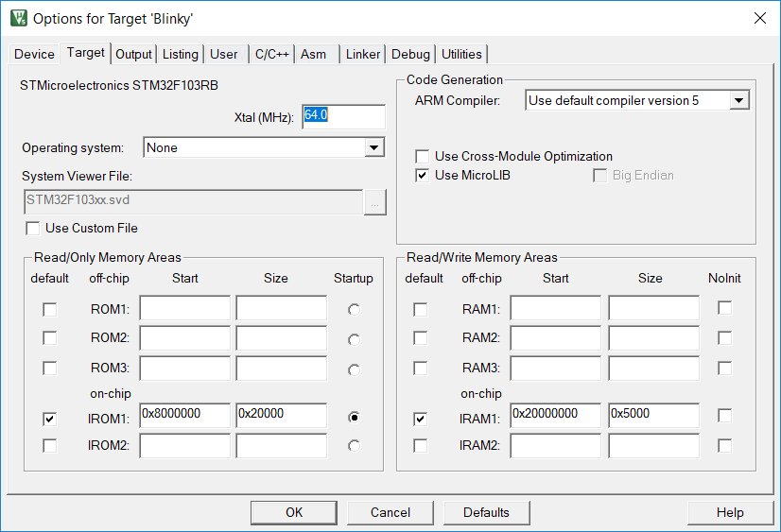Viewport: 781px width, 532px height.
Task: Switch to the Device tab
Action: [34, 54]
